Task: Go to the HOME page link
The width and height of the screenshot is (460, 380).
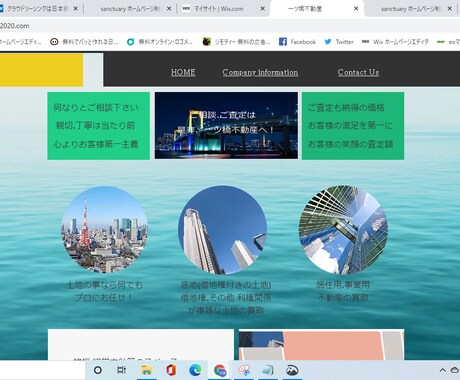Action: [183, 72]
